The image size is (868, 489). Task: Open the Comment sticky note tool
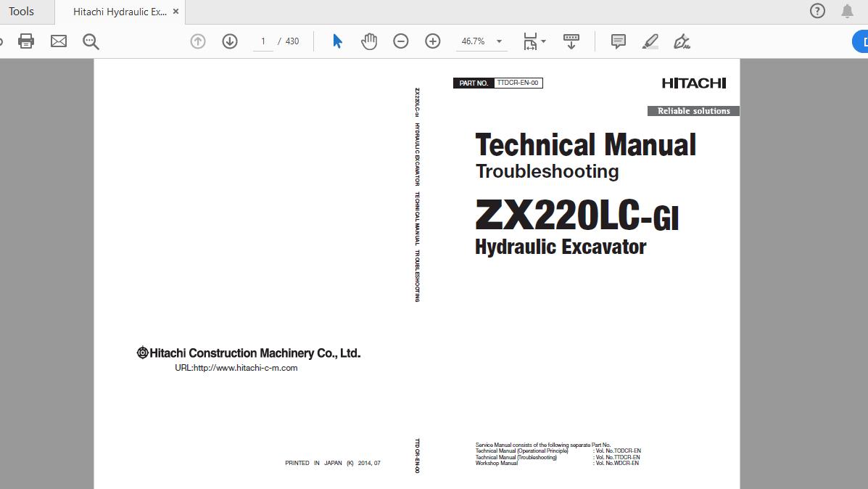(x=618, y=41)
